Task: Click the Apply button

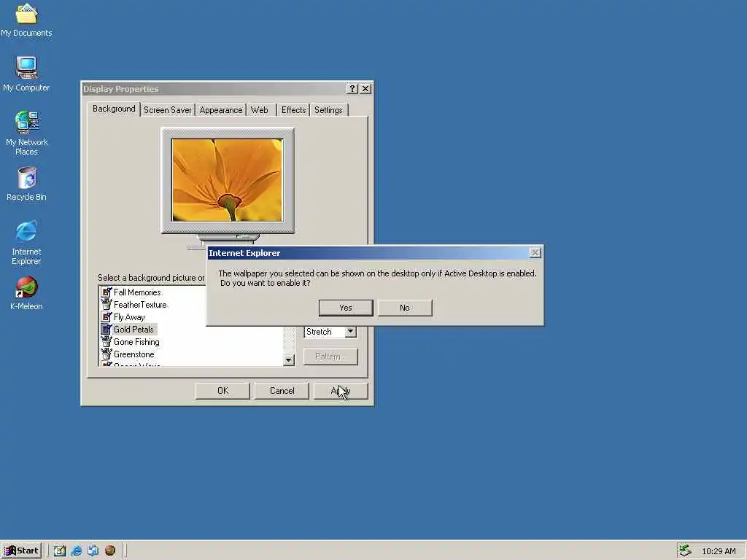Action: coord(341,391)
